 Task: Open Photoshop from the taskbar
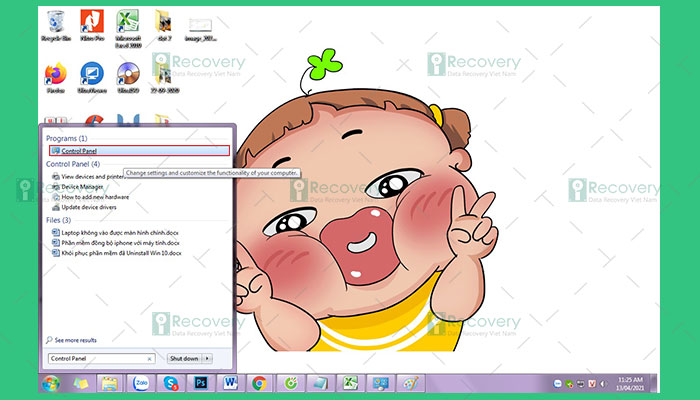click(x=200, y=383)
